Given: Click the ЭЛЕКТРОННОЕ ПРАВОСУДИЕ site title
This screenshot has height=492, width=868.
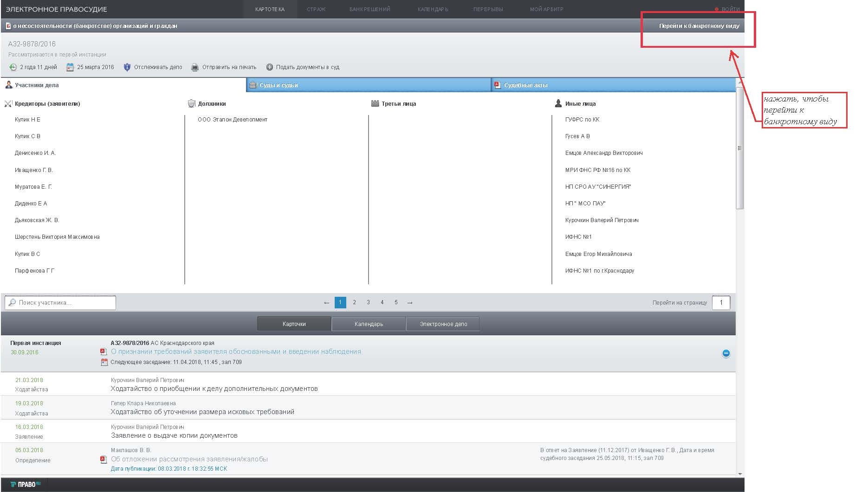Looking at the screenshot, I should click(56, 9).
